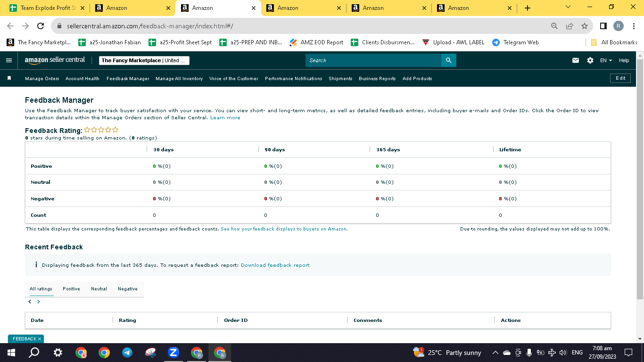Open the Help link
Screen dimensions: 644x362
(624, 60)
